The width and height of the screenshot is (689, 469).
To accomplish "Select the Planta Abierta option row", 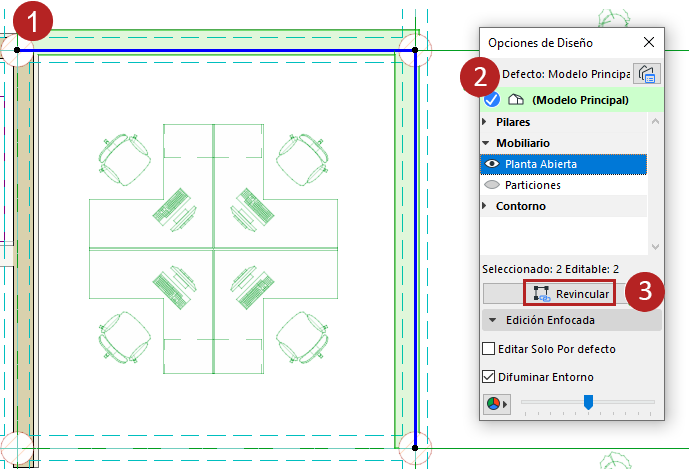I will [x=563, y=164].
